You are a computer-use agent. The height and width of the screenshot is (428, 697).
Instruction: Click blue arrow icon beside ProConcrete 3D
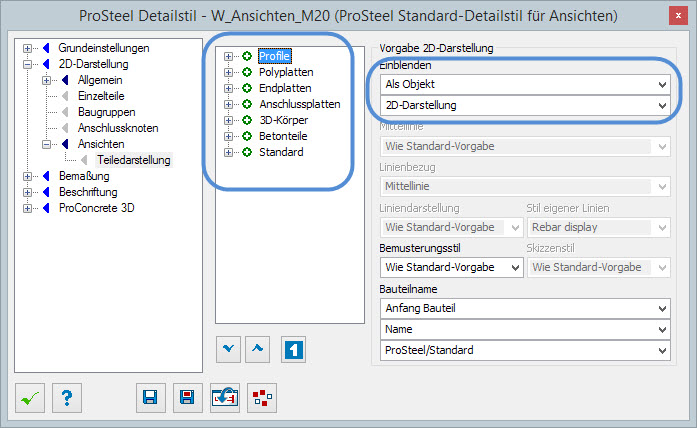tap(46, 208)
